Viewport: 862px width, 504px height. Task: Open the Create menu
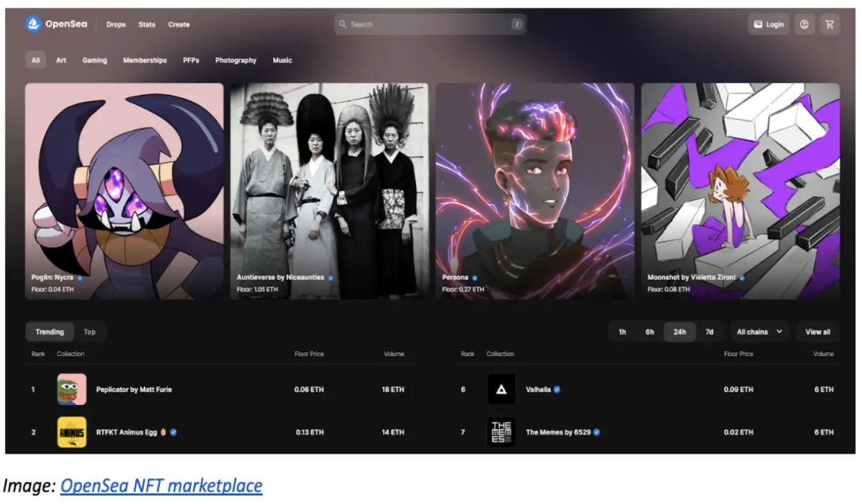click(x=179, y=24)
